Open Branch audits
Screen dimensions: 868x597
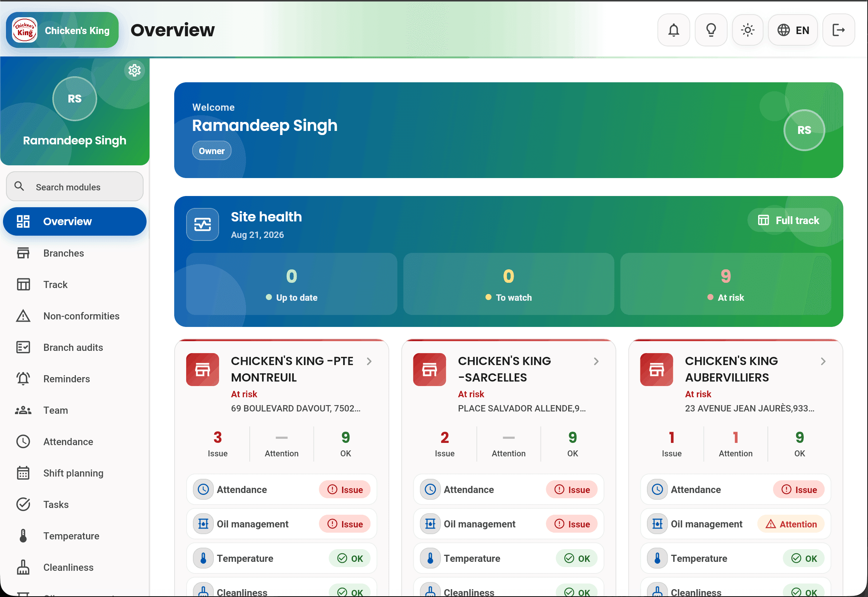tap(75, 348)
